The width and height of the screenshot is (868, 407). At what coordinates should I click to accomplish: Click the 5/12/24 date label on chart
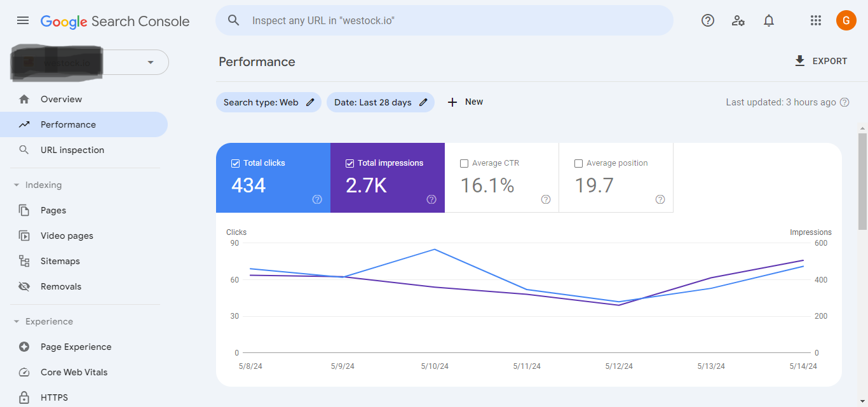619,366
